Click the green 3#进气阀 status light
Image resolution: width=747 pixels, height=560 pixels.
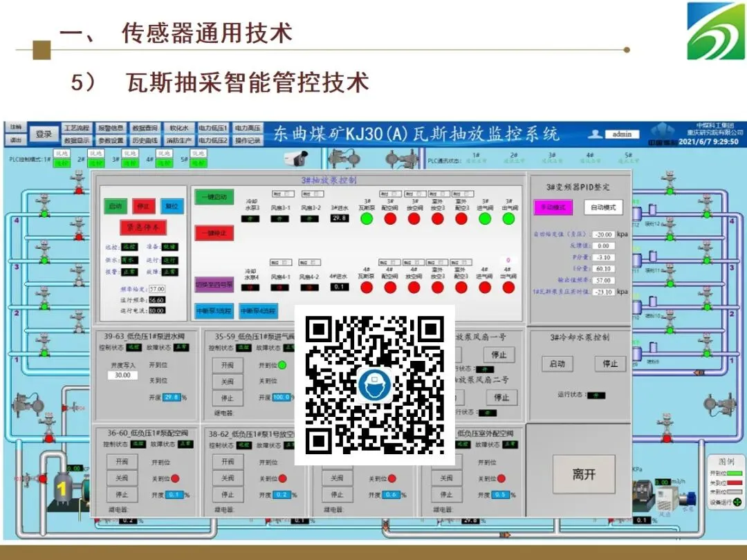(485, 218)
